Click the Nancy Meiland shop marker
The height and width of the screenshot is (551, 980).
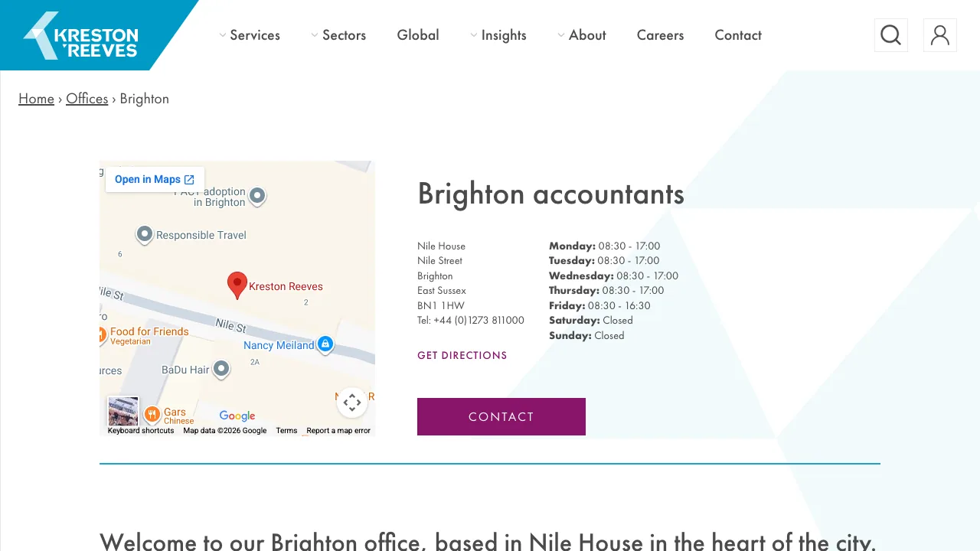point(325,344)
